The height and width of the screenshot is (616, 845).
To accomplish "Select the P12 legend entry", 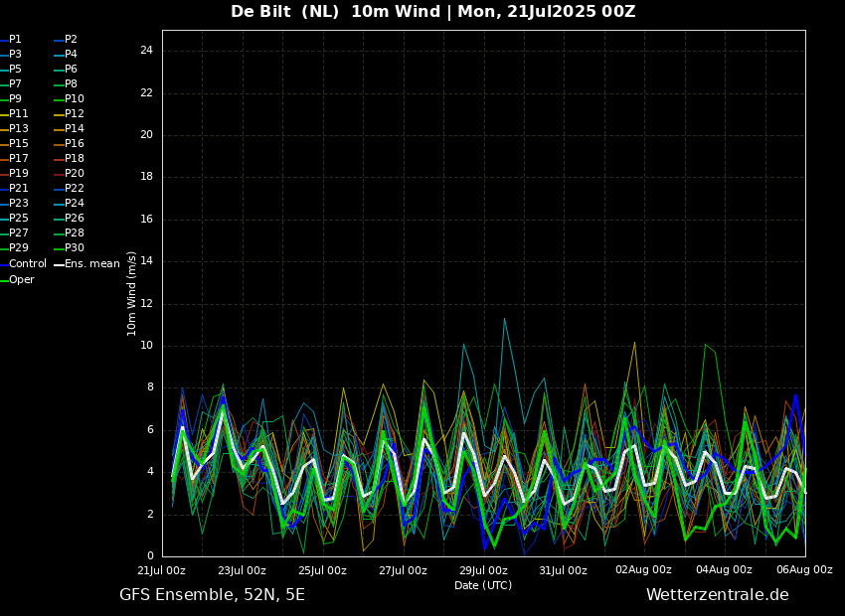I will pos(70,113).
